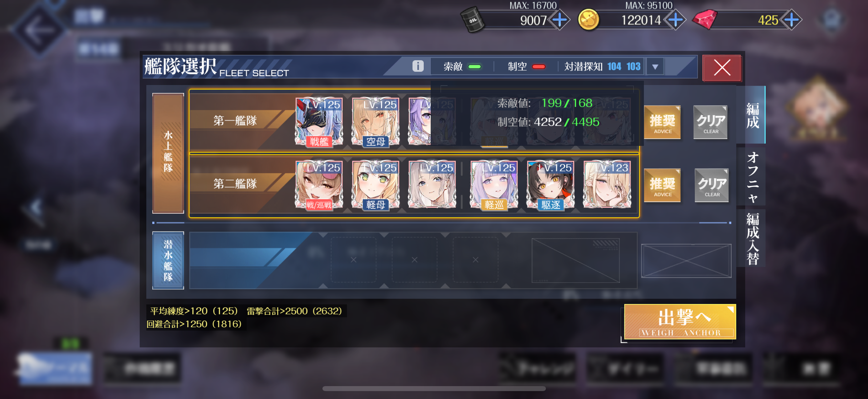Select the LV.123 ship portrait
This screenshot has height=399, width=868.
(x=607, y=185)
